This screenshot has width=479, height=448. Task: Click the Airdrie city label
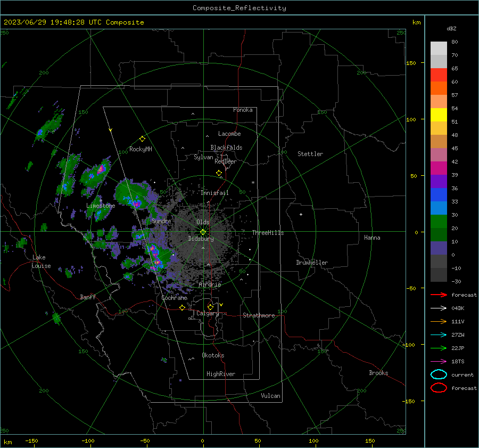(210, 284)
